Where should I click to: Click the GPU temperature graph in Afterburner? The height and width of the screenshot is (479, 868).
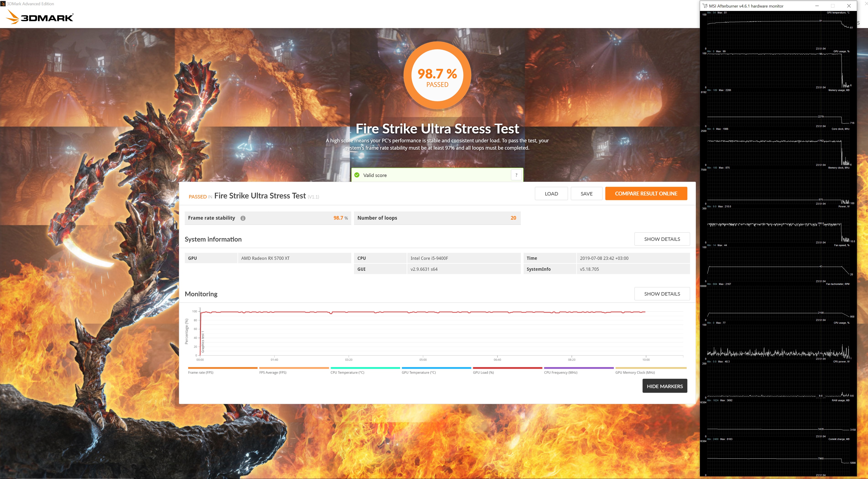pos(775,30)
